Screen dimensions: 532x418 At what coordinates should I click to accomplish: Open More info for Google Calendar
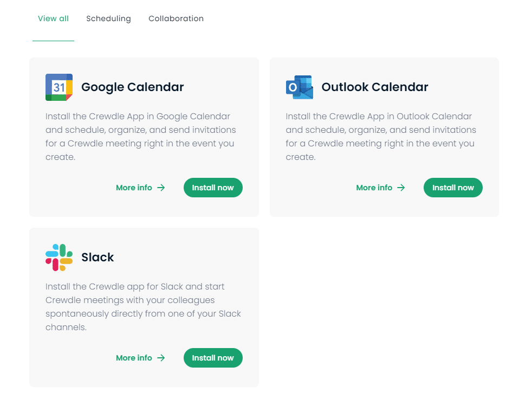[x=134, y=188]
